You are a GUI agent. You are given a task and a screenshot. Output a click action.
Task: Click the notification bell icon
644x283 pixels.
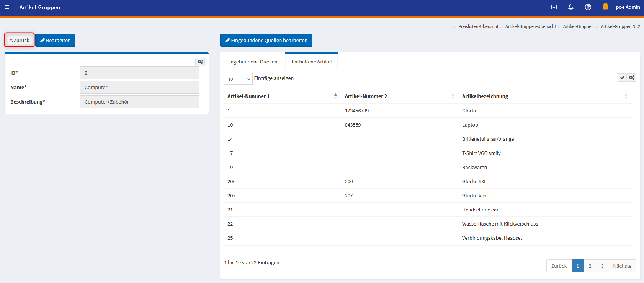coord(570,7)
